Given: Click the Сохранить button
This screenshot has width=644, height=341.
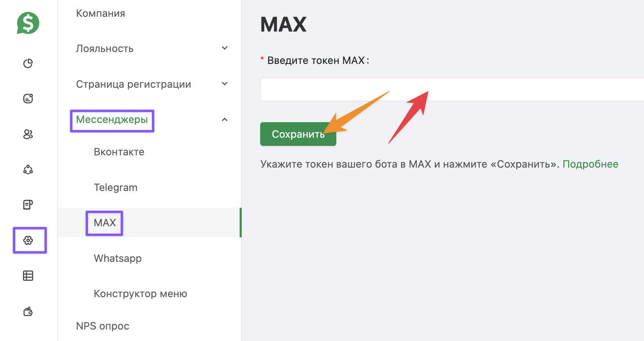Looking at the screenshot, I should coord(298,134).
